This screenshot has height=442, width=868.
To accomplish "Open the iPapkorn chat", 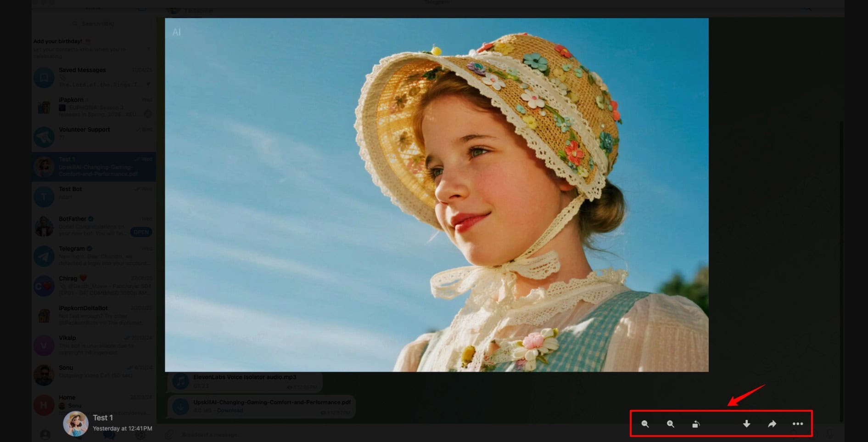I will 94,107.
